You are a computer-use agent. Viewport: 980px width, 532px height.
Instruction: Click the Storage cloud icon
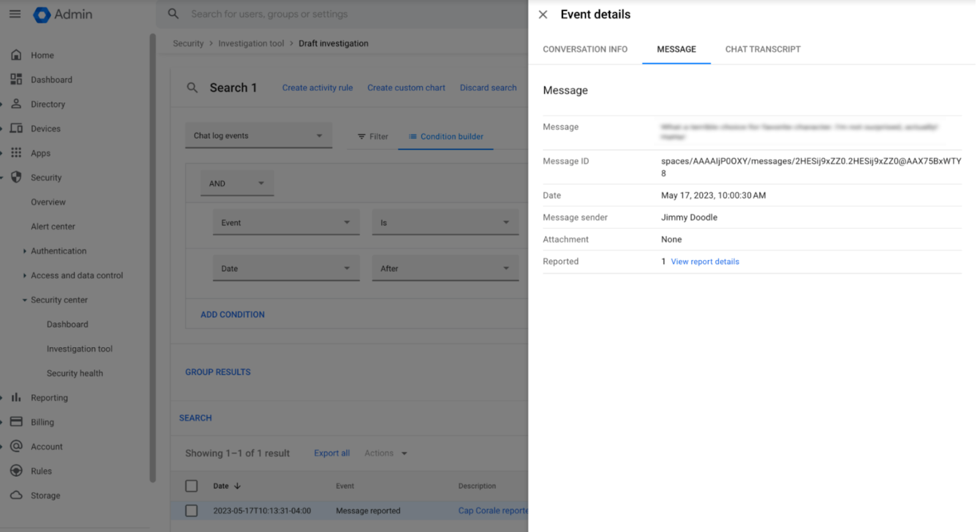coord(17,495)
